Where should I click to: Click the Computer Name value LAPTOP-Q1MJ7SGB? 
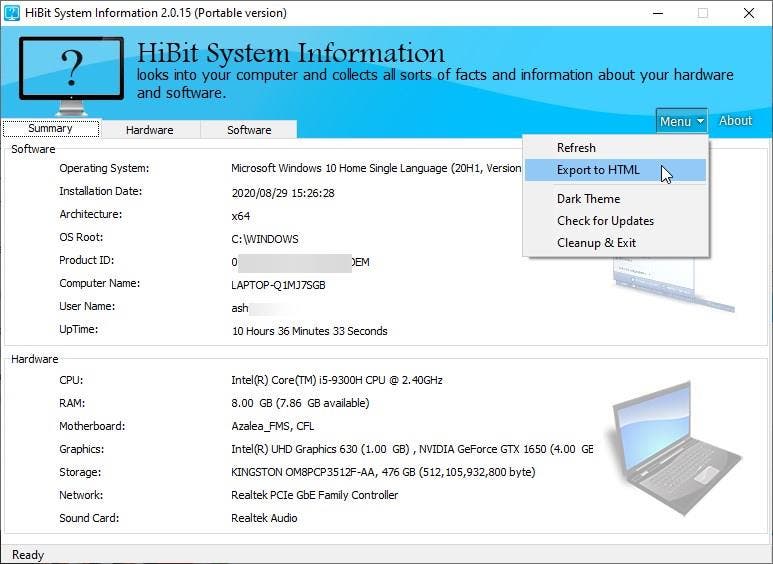click(x=278, y=285)
